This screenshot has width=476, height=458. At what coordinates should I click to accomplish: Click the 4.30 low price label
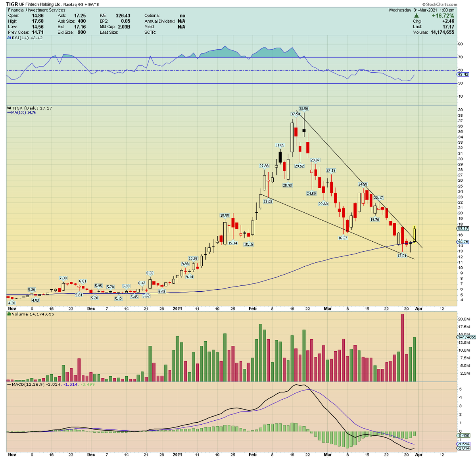click(x=12, y=303)
